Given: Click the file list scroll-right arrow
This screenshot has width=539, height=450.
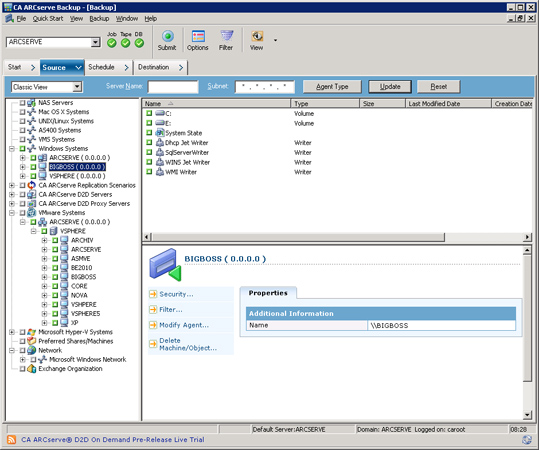Looking at the screenshot, I should coord(527,237).
